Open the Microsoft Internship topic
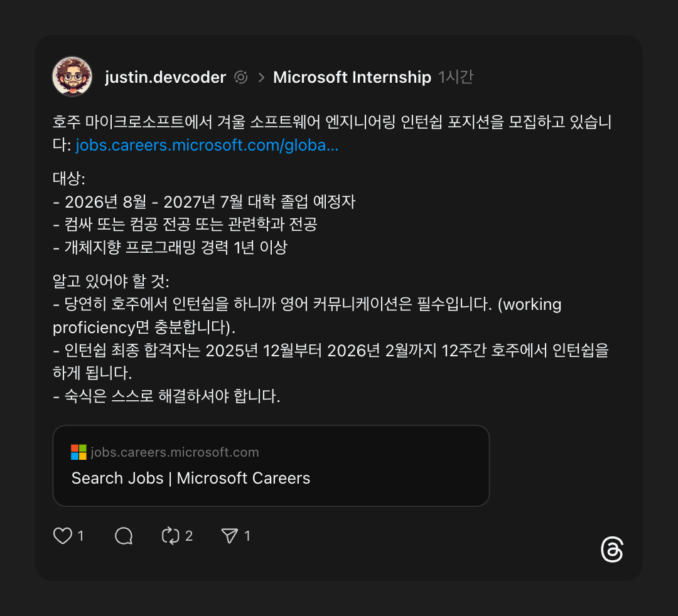This screenshot has height=616, width=678. click(x=352, y=77)
